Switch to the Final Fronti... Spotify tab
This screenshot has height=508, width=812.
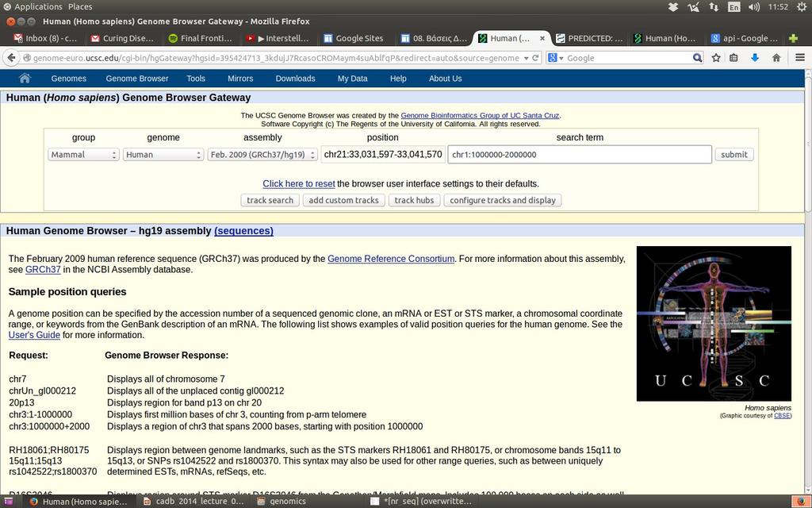pos(201,38)
